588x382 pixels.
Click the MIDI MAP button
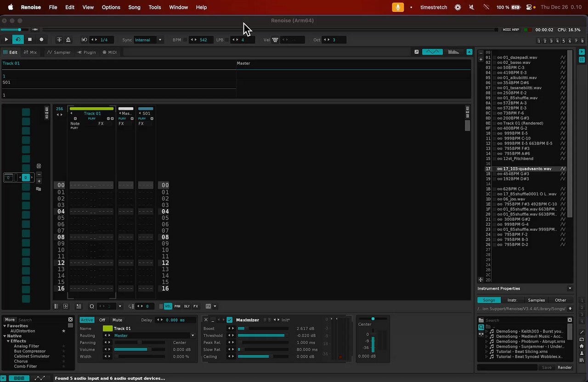click(x=511, y=30)
